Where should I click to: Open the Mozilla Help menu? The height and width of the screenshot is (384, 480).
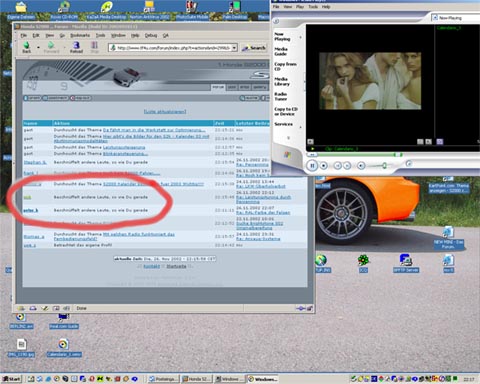[x=135, y=35]
